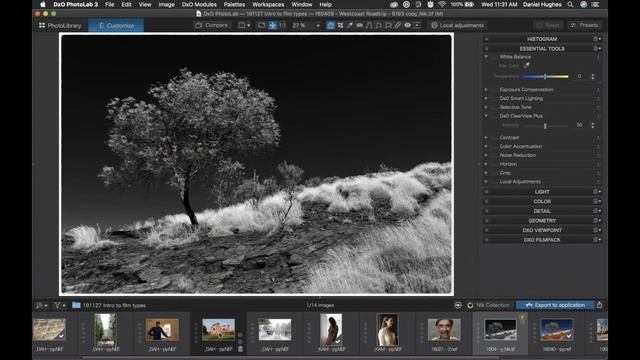Click the Temperature value stepper
The width and height of the screenshot is (640, 360).
pos(593,76)
